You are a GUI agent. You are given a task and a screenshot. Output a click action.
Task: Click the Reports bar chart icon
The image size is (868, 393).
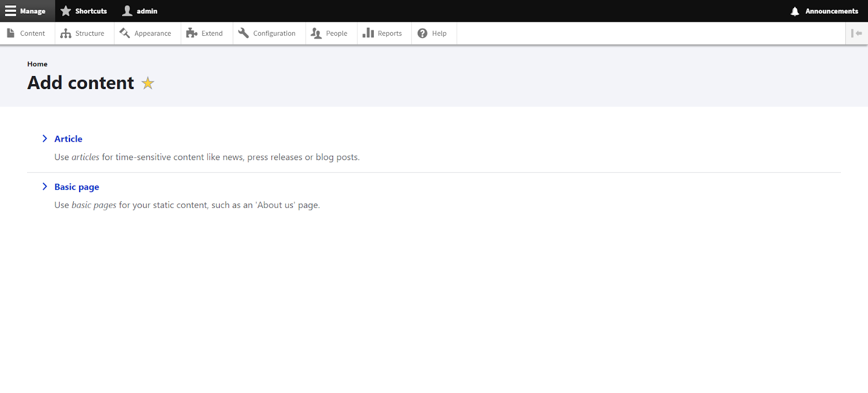pyautogui.click(x=368, y=33)
